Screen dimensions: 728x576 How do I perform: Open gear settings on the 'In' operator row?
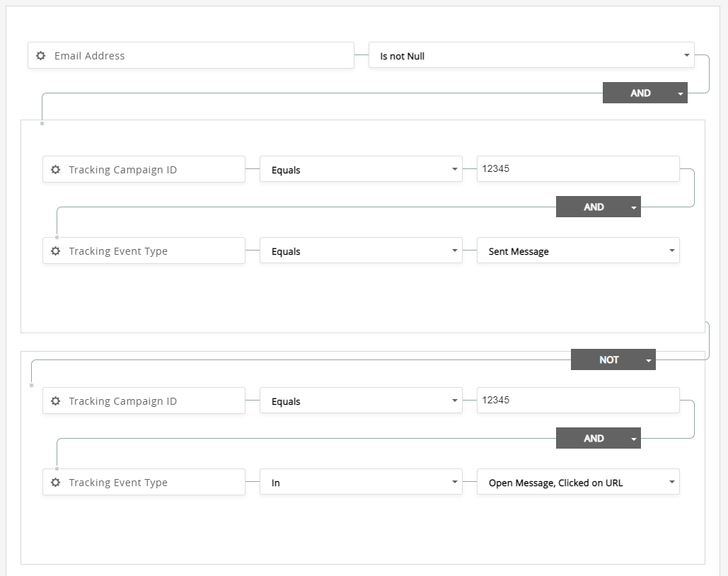pos(56,483)
